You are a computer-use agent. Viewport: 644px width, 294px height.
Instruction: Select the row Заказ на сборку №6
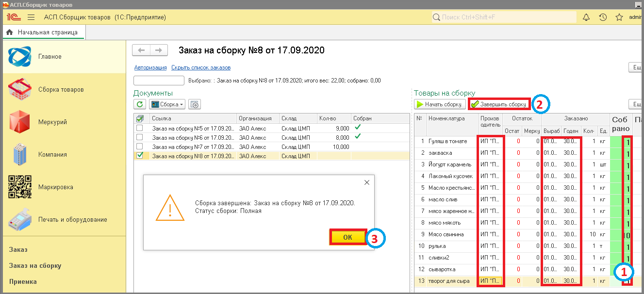coord(272,137)
